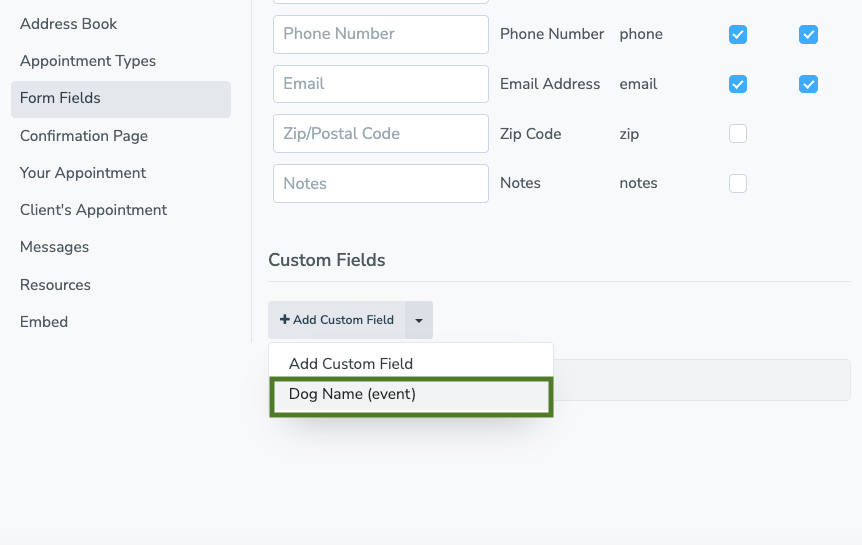This screenshot has height=545, width=862.
Task: Click the Email Address label
Action: coord(550,84)
